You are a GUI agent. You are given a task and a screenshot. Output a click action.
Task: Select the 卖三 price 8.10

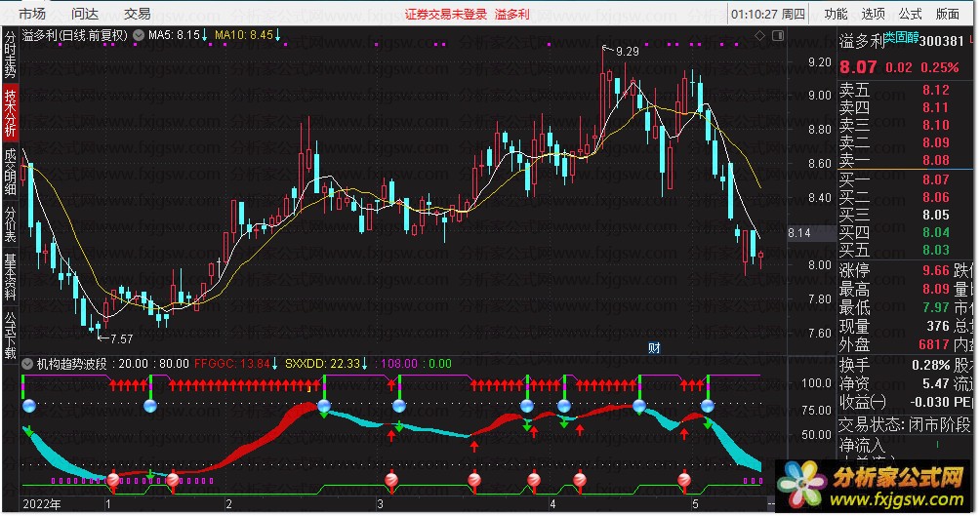[936, 125]
